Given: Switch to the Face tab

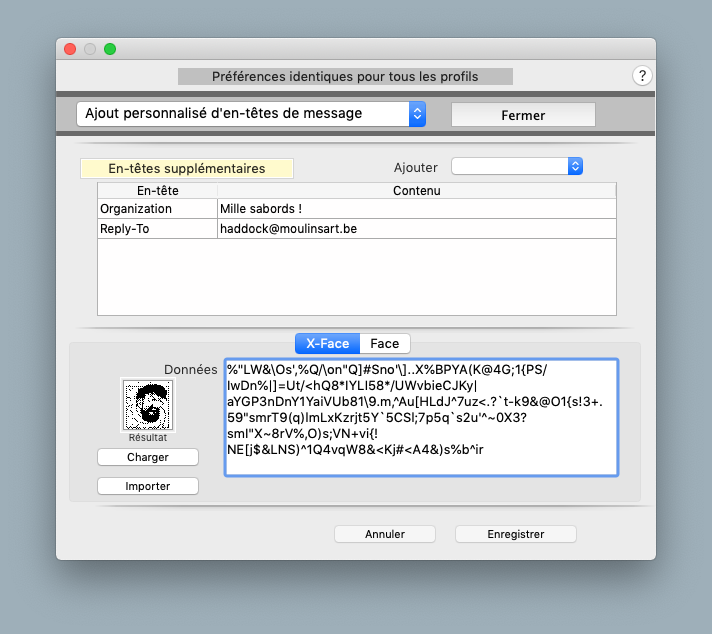Looking at the screenshot, I should pyautogui.click(x=384, y=343).
